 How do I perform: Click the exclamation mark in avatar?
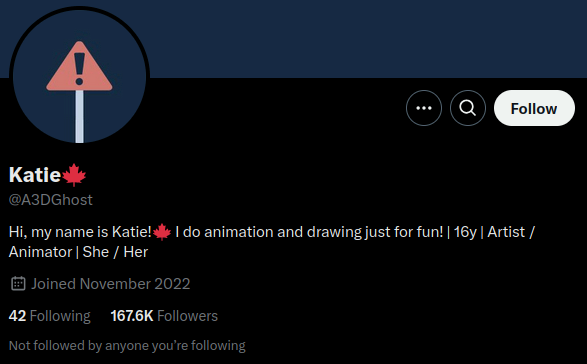click(79, 69)
